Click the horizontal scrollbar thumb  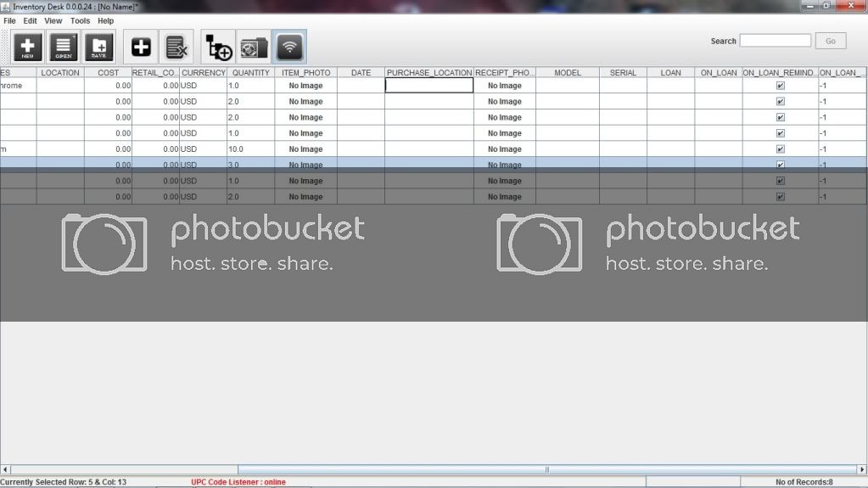(547, 469)
